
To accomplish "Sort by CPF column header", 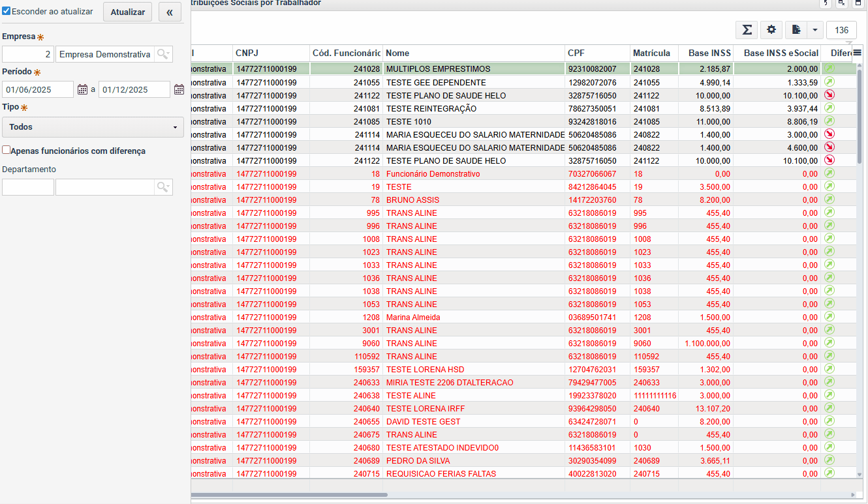I will pyautogui.click(x=597, y=53).
